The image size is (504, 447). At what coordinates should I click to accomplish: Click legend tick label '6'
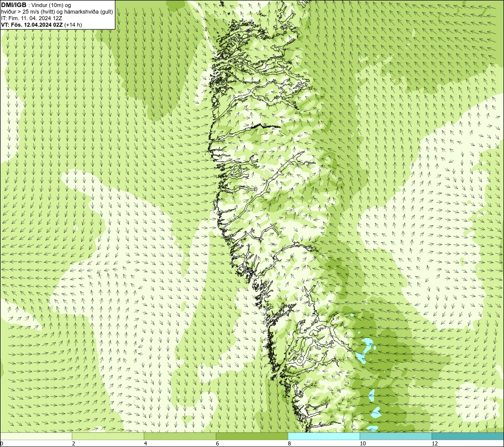click(218, 443)
